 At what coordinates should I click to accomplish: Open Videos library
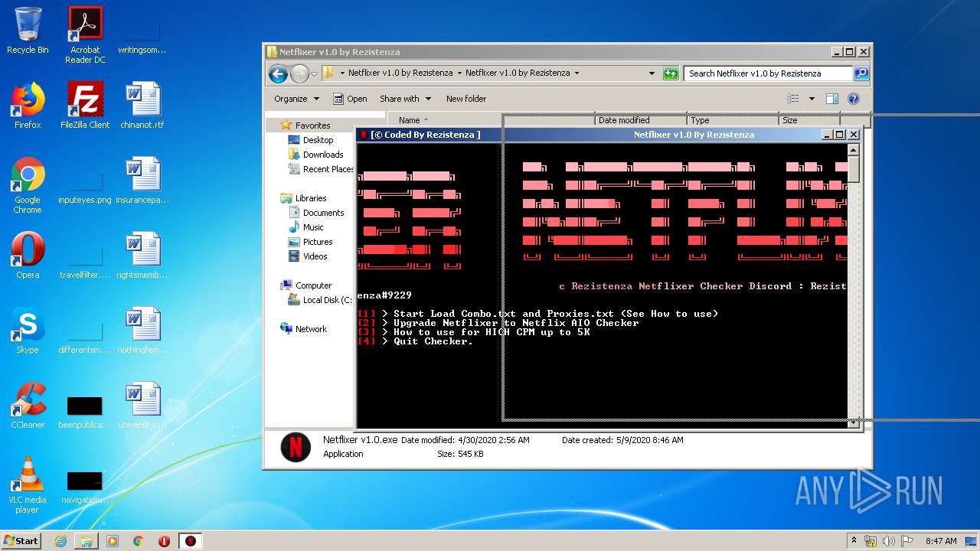click(x=307, y=256)
